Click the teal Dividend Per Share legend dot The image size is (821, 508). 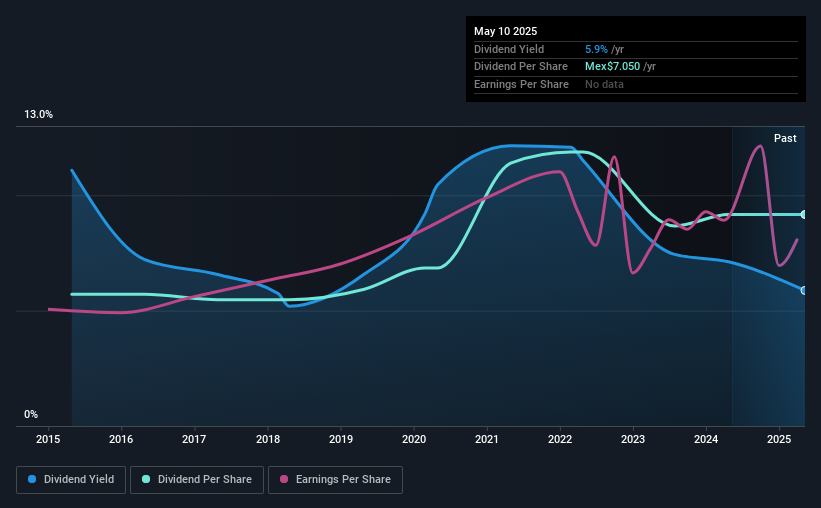146,479
